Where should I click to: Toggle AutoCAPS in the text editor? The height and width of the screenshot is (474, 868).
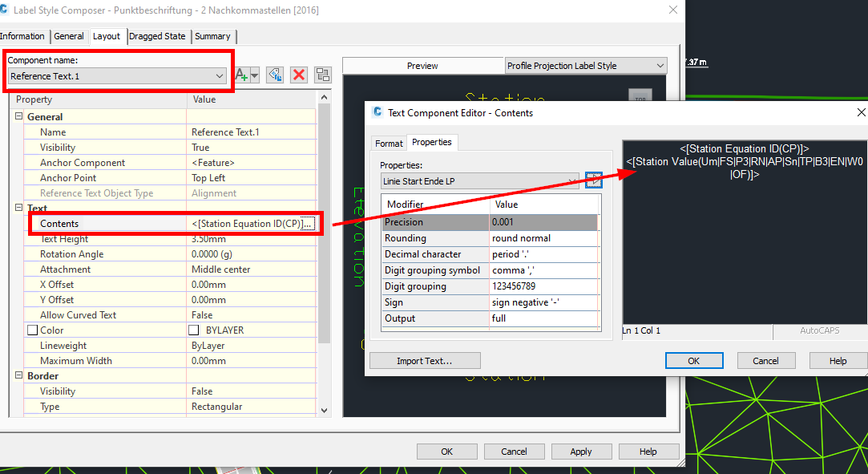[x=819, y=330]
